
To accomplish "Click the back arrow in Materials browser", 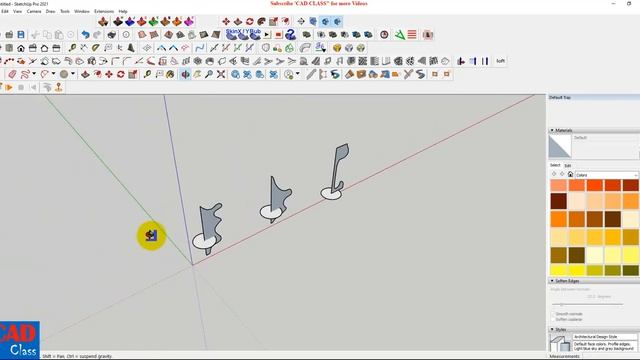I will click(554, 174).
